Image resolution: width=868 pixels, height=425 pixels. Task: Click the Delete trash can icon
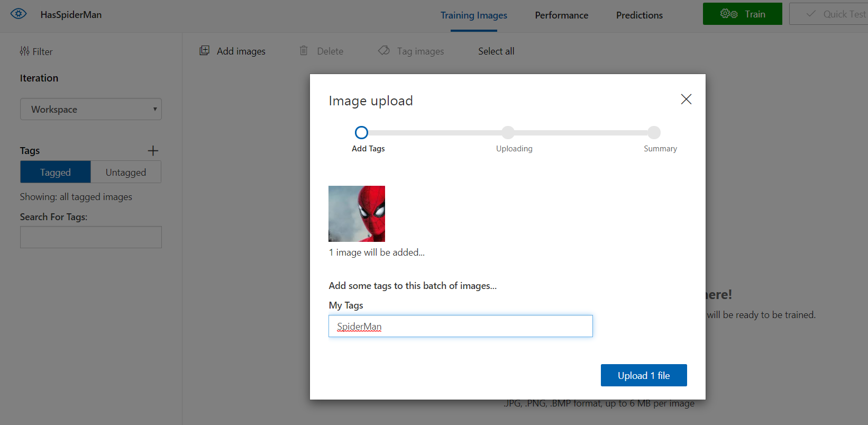304,51
